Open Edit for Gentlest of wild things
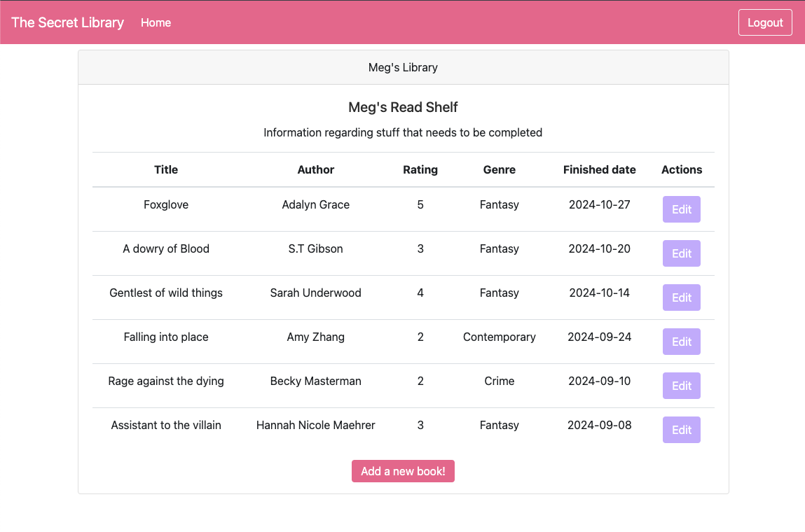805x532 pixels. pyautogui.click(x=681, y=297)
